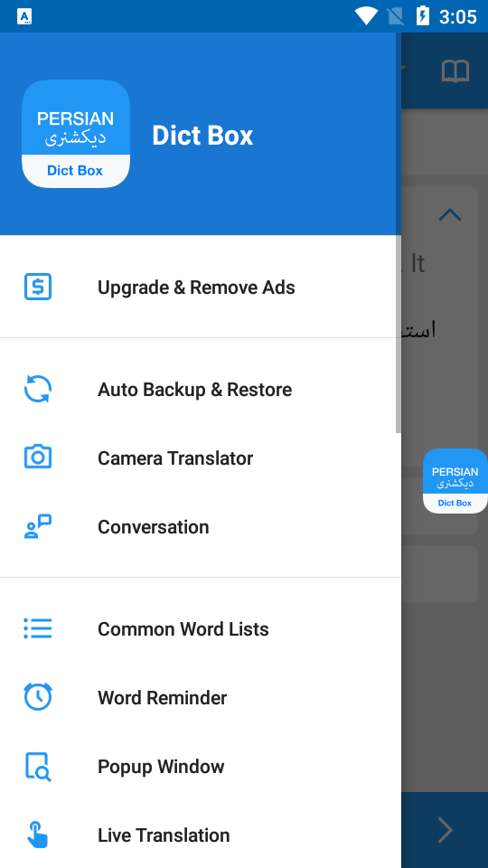Select Live Translation entry
488x868 pixels.
(201, 835)
